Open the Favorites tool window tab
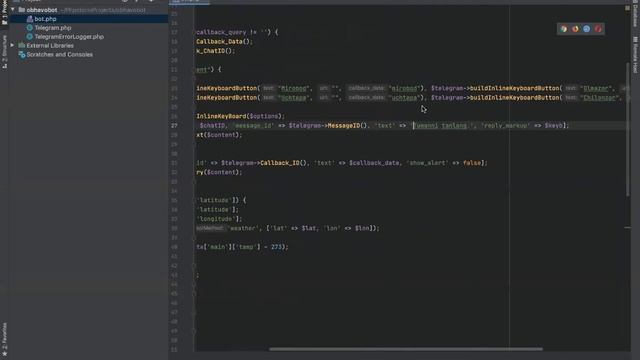The width and height of the screenshot is (640, 360). click(4, 339)
